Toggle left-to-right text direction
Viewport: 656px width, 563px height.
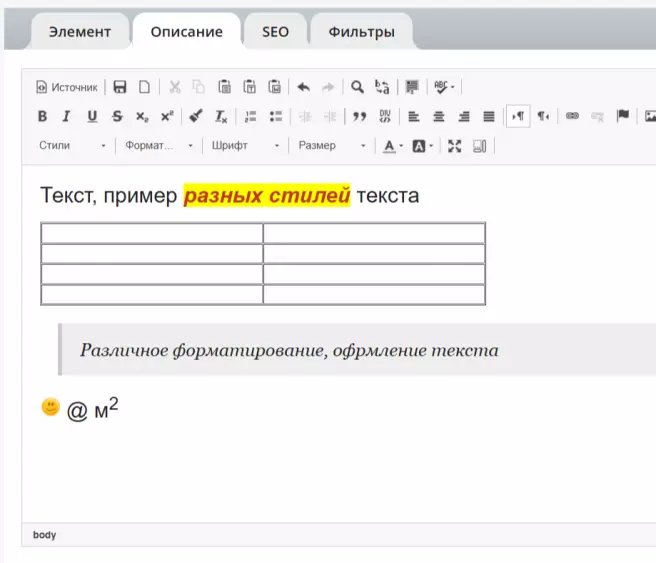point(518,116)
